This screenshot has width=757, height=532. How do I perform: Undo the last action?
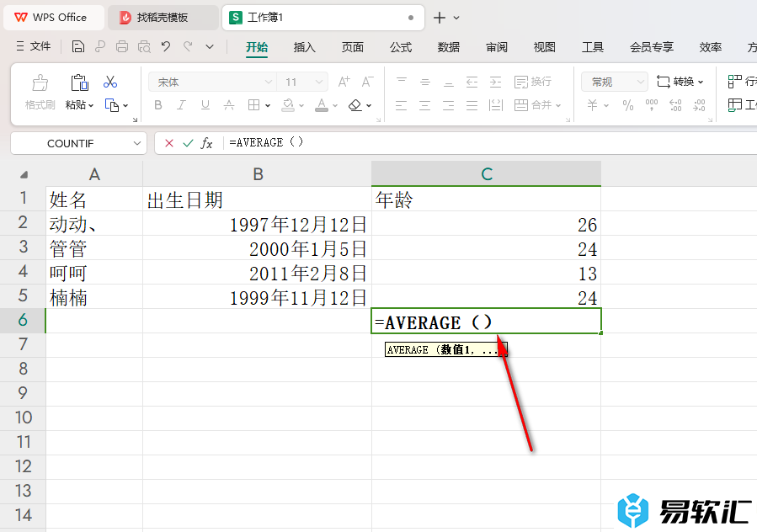coord(166,46)
